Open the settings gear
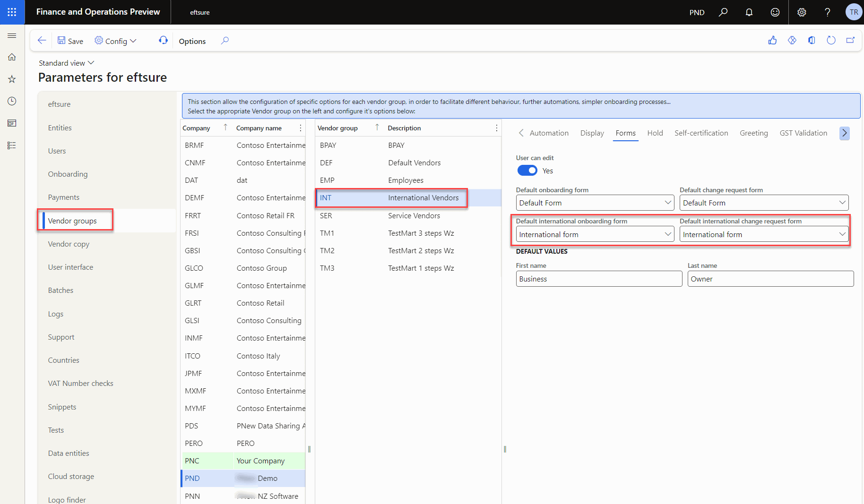Image resolution: width=864 pixels, height=504 pixels. [802, 12]
